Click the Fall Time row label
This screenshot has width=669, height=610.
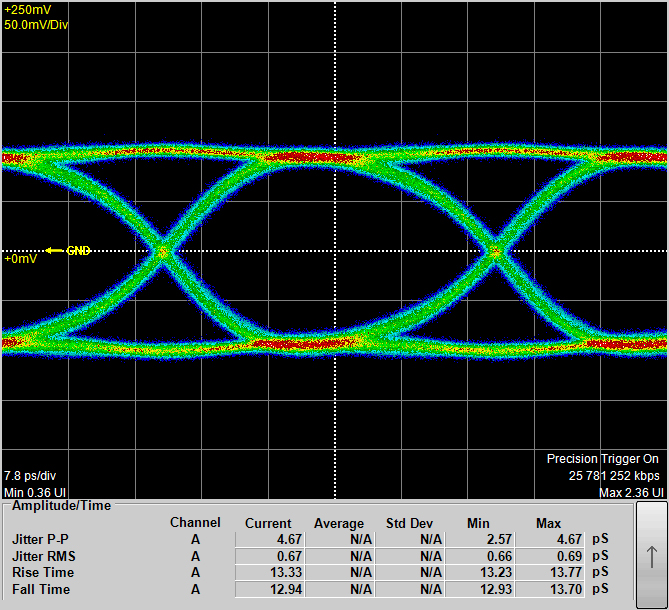tap(41, 590)
